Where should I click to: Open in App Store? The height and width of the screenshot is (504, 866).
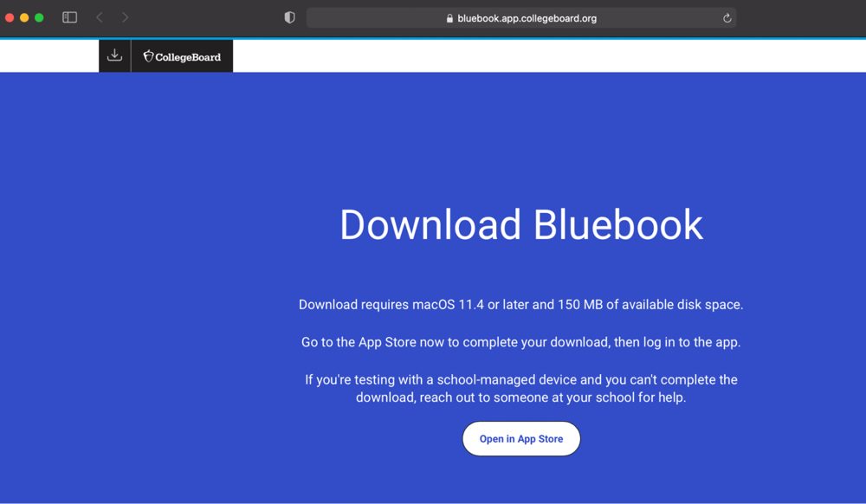click(x=520, y=438)
